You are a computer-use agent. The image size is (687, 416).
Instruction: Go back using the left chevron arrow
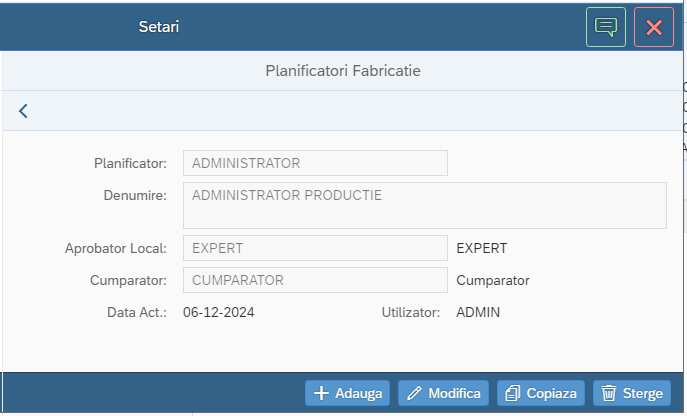coord(23,111)
